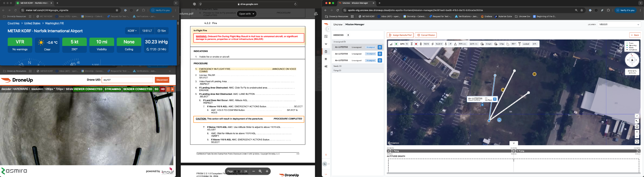
Task: Collapse the map with the double-chevron handle
Action: click(x=514, y=143)
